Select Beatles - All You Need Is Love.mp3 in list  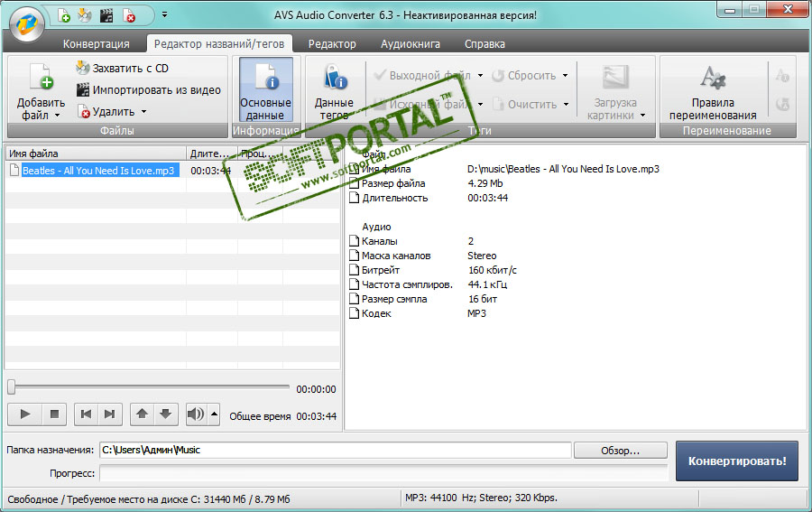(98, 171)
